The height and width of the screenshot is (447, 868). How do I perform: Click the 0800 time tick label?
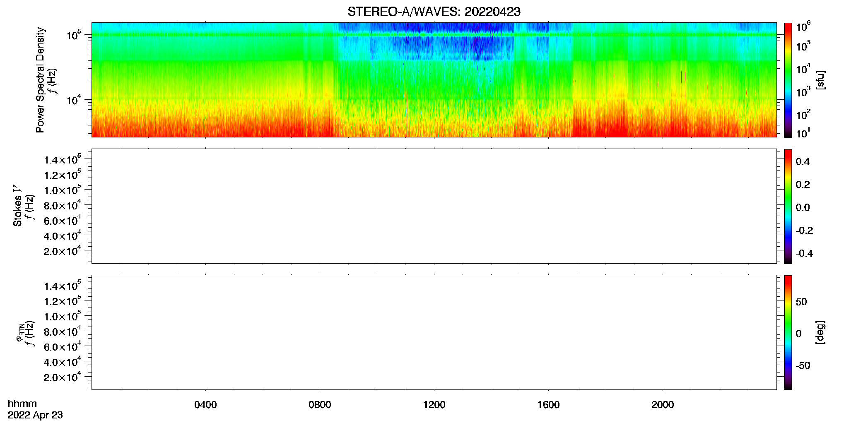coord(320,405)
